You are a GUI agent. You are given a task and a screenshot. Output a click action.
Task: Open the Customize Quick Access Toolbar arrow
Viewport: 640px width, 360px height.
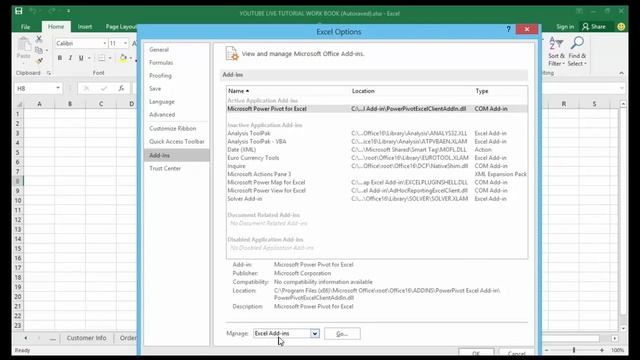click(68, 11)
